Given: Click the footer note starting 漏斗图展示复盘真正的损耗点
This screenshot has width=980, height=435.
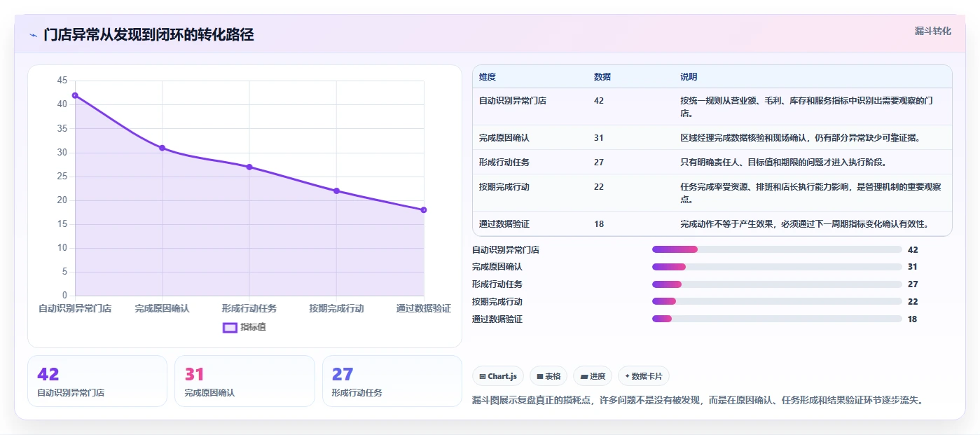Looking at the screenshot, I should click(699, 400).
